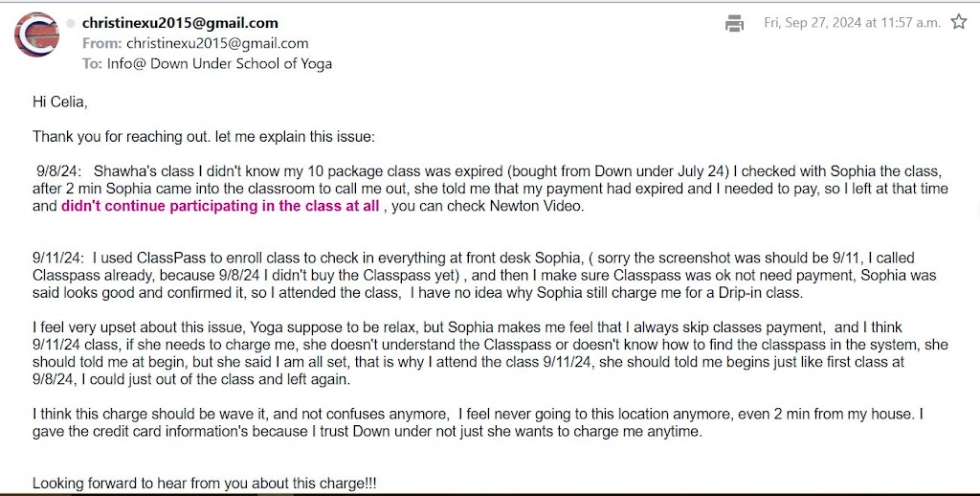
Task: Click the "Looking forward to hear from you" line
Action: [x=204, y=484]
